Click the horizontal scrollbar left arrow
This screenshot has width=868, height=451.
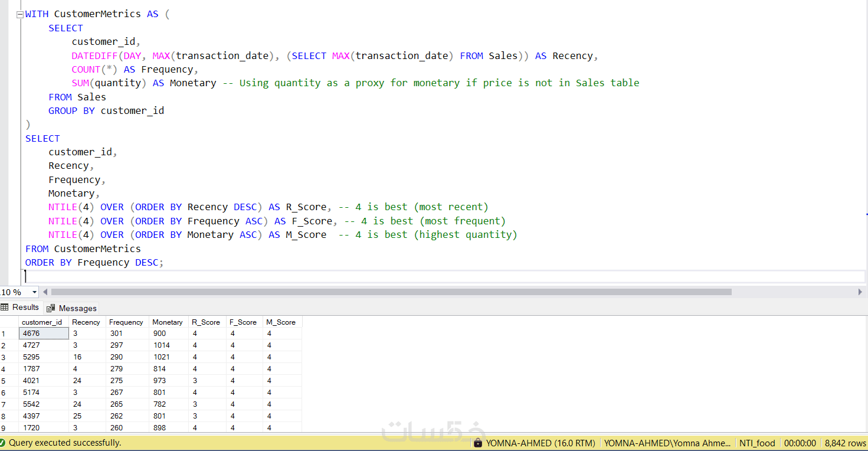(45, 292)
